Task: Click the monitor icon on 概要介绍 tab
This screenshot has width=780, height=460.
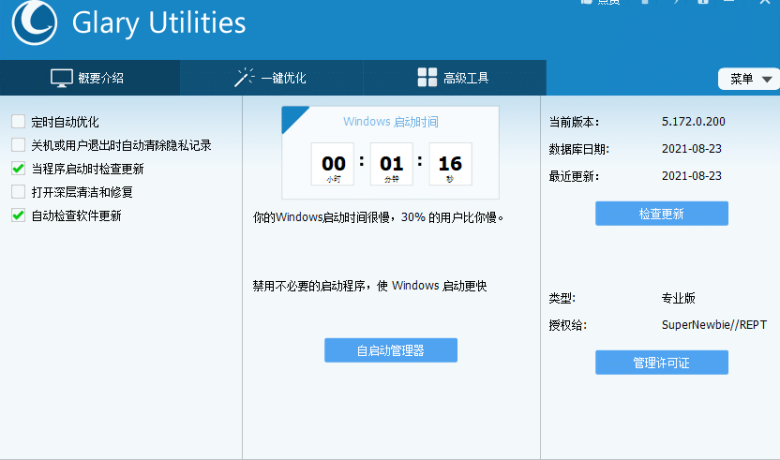Action: pos(62,78)
